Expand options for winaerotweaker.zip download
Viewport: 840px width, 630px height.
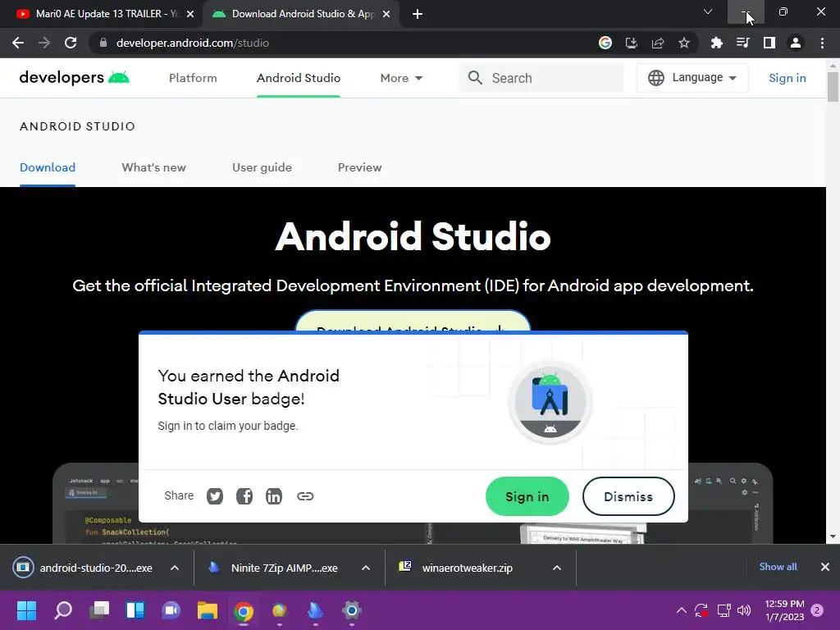(557, 568)
